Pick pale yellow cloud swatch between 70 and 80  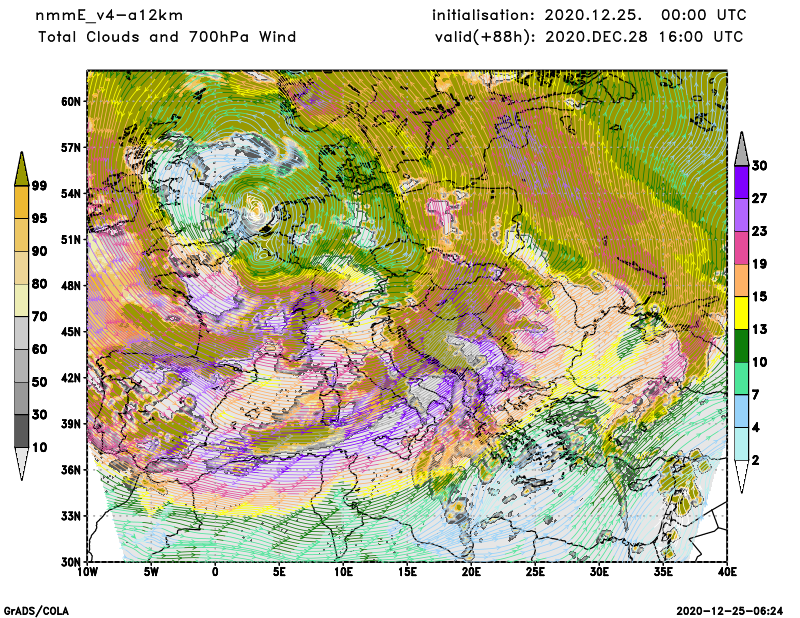point(23,299)
